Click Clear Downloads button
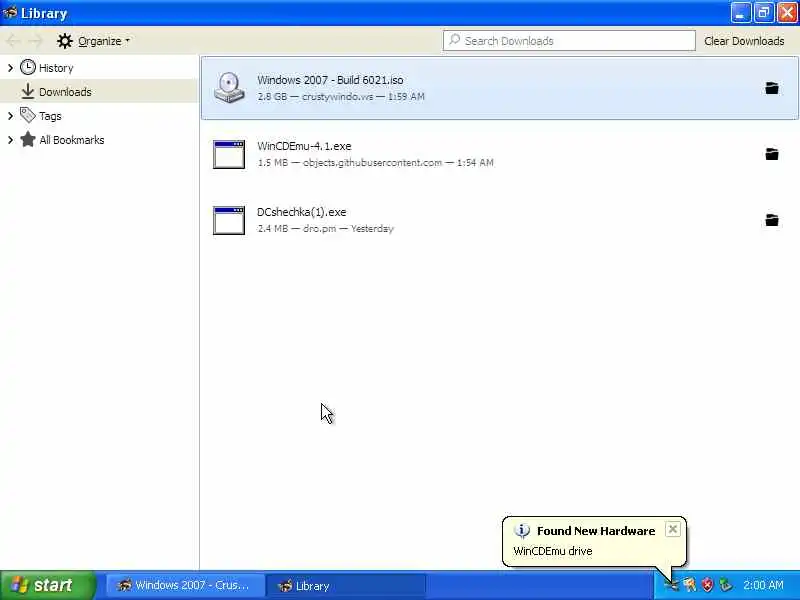Screen dimensions: 800x600 tap(744, 41)
